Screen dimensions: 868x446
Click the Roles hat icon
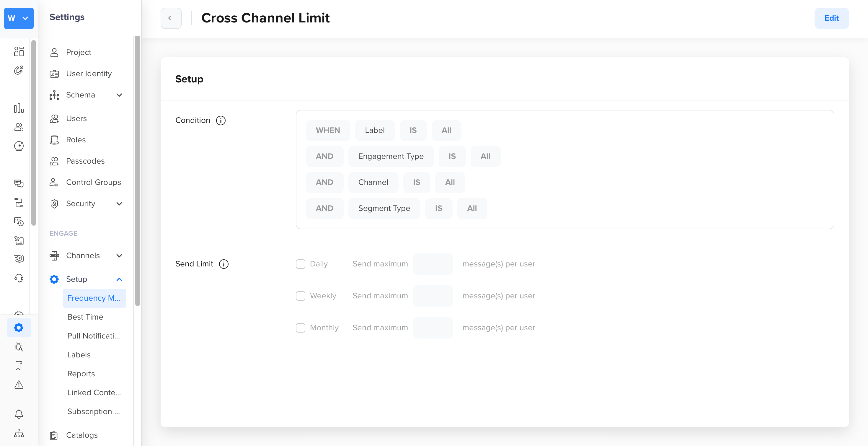point(54,140)
